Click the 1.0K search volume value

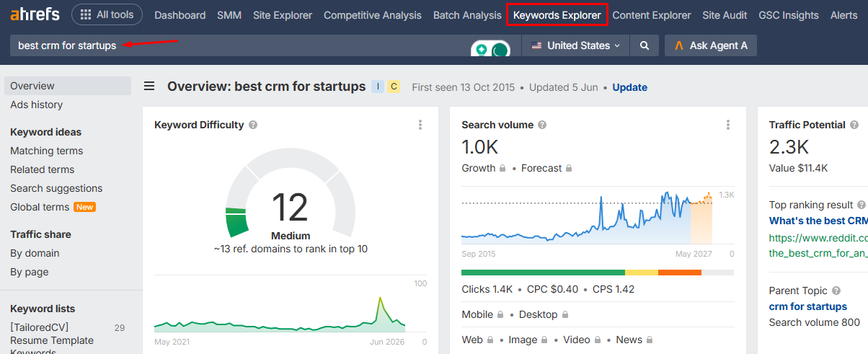[480, 147]
